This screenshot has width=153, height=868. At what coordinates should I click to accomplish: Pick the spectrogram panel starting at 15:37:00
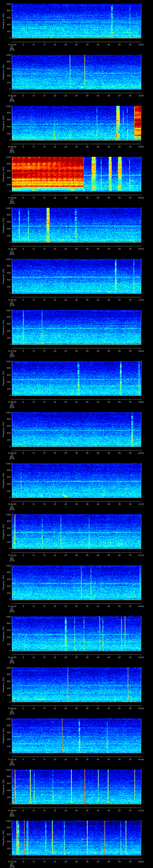click(76, 327)
